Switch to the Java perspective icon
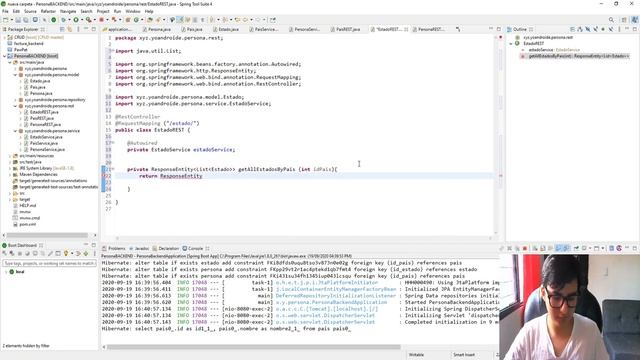The width and height of the screenshot is (640, 360). tap(634, 20)
